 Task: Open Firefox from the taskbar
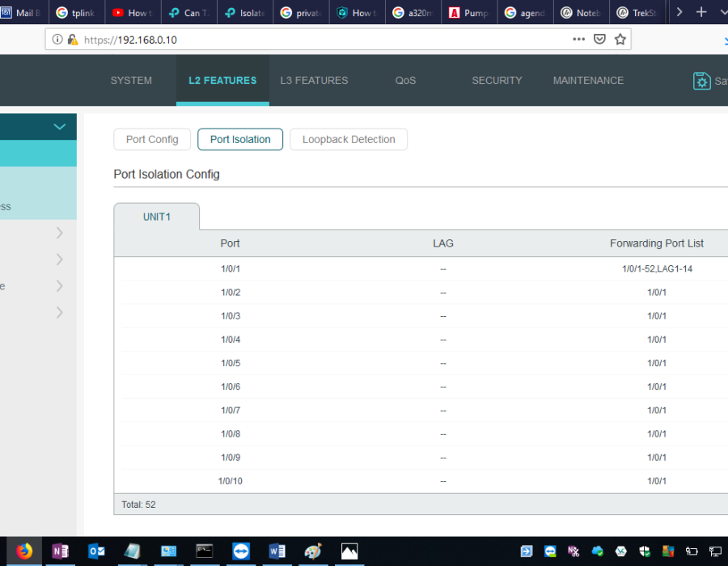click(x=24, y=551)
